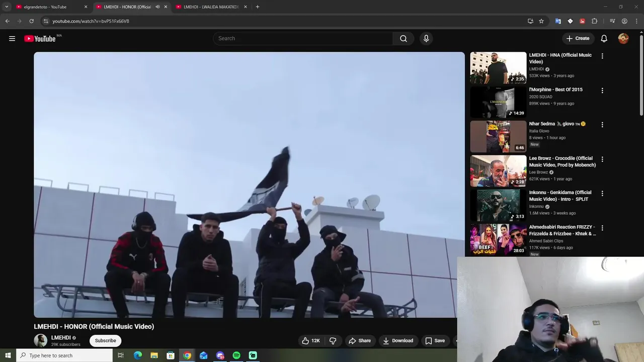Click the Download button
Viewport: 644px width, 362px height.
tap(397, 340)
